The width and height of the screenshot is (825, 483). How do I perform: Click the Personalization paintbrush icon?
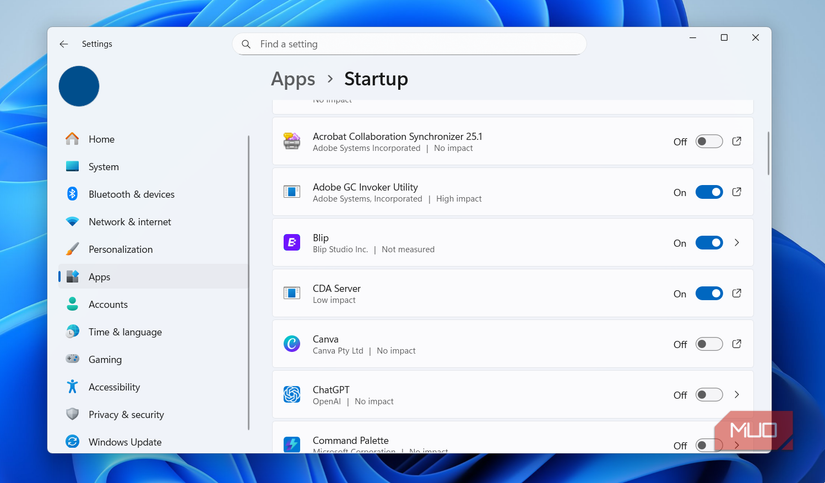(x=72, y=249)
